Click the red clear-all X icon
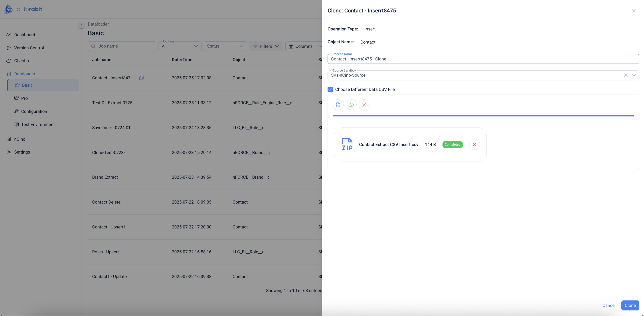 point(364,105)
